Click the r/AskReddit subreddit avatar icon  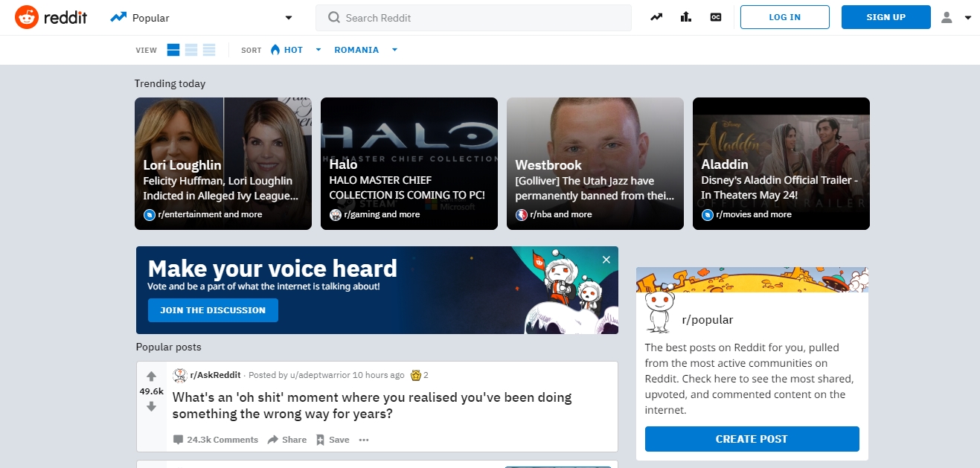click(179, 375)
